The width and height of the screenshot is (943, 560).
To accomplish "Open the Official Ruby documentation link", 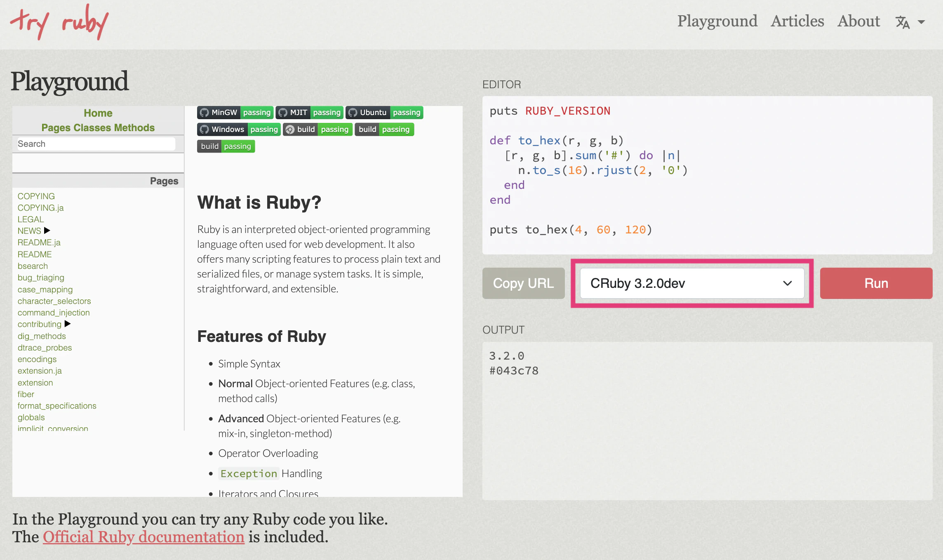I will (144, 537).
